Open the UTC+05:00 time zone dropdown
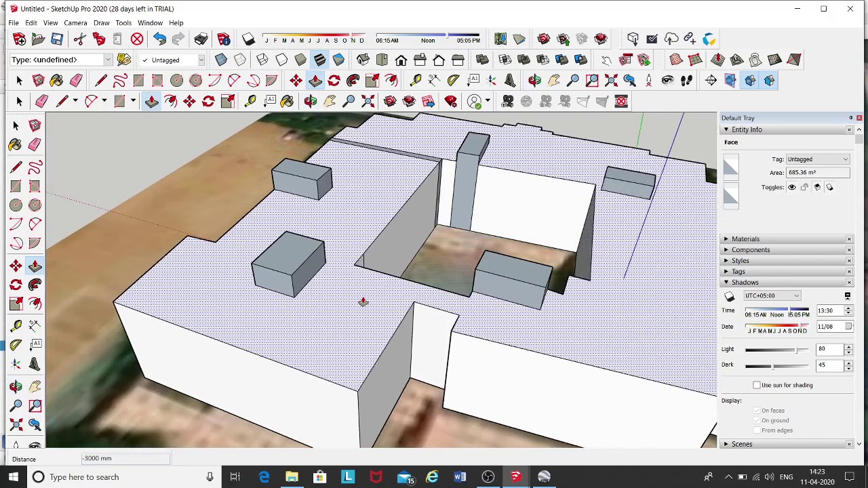This screenshot has height=488, width=868. point(772,296)
